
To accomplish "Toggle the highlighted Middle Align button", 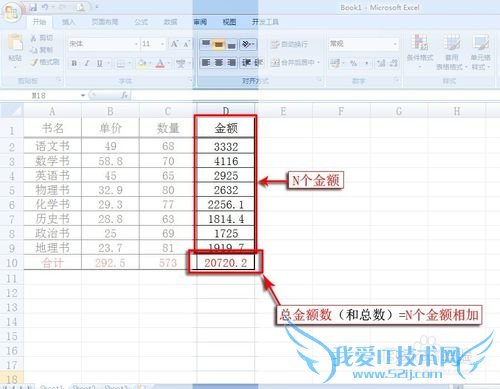I will (x=218, y=44).
